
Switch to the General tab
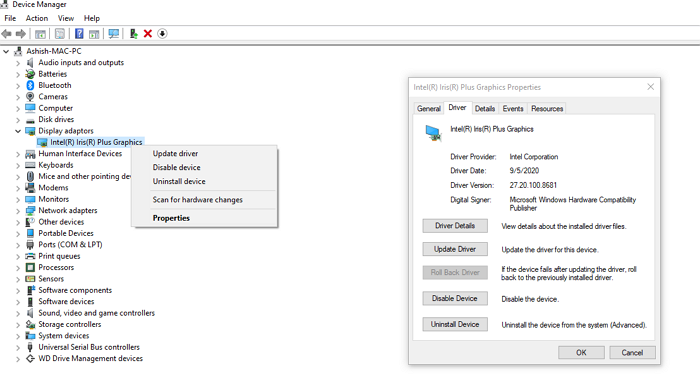(x=429, y=109)
